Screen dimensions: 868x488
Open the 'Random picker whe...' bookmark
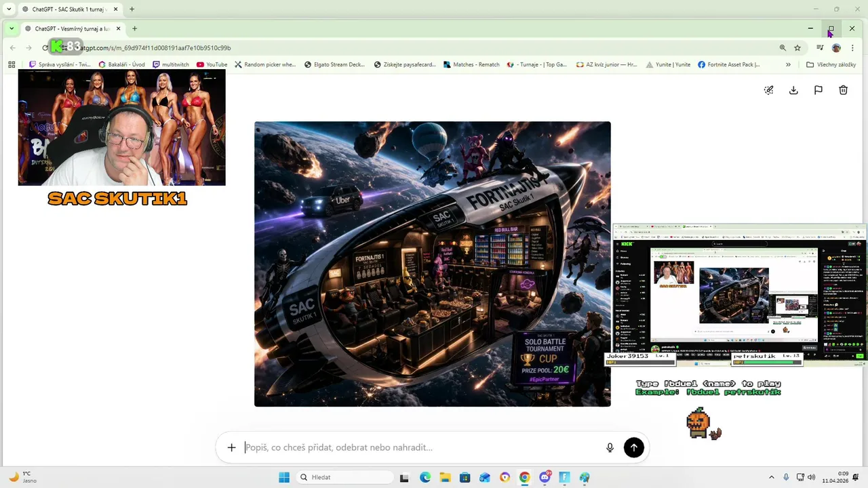pyautogui.click(x=265, y=64)
